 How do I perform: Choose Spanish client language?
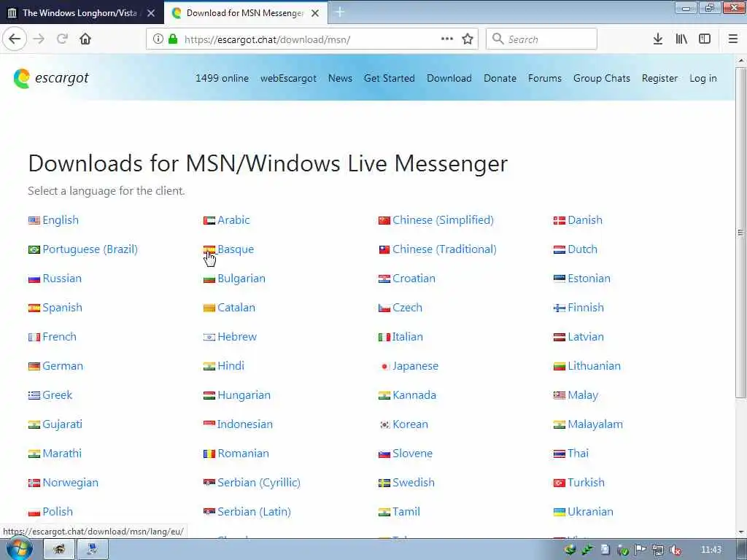(63, 307)
